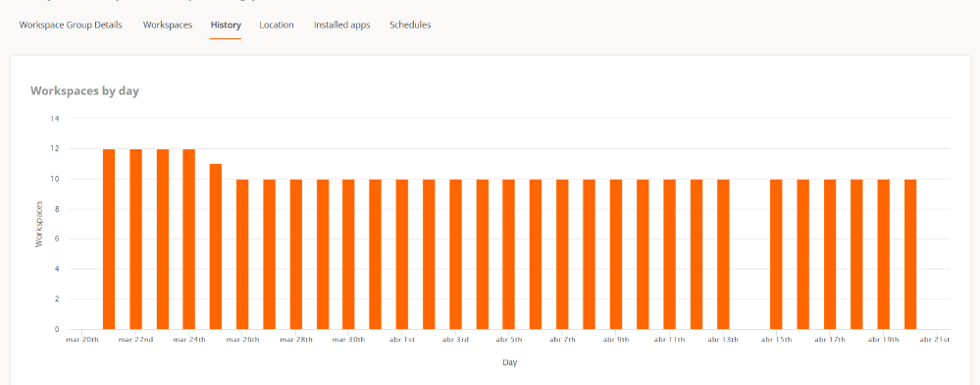The width and height of the screenshot is (980, 385).
Task: Select the bar above abr 3rd
Action: click(x=455, y=254)
